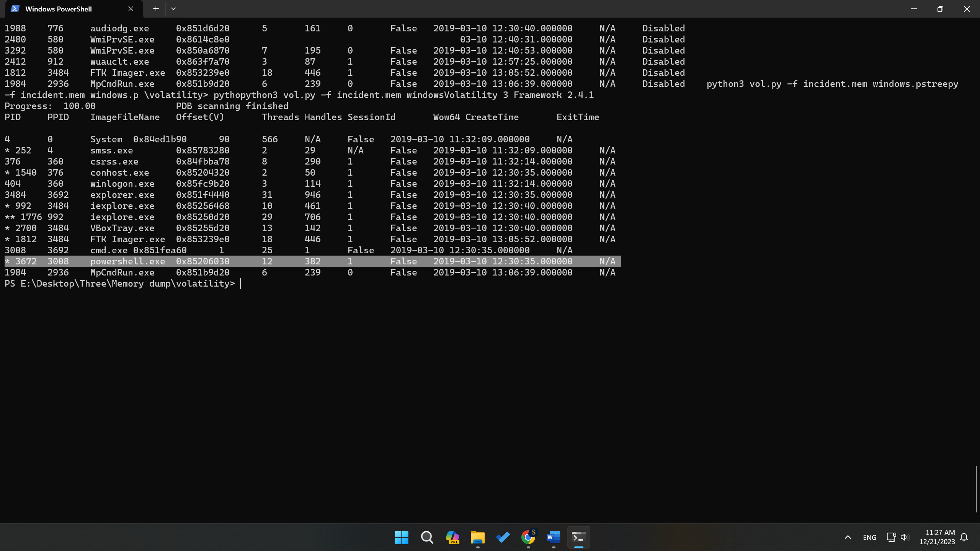Minimize the terminal window
The height and width of the screenshot is (551, 980).
pos(914,9)
